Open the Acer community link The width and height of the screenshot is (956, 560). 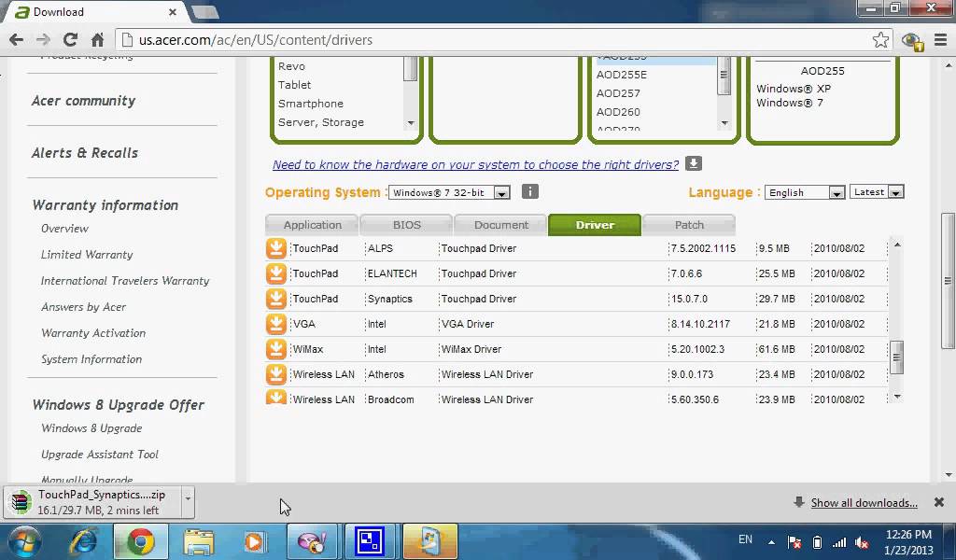[83, 101]
